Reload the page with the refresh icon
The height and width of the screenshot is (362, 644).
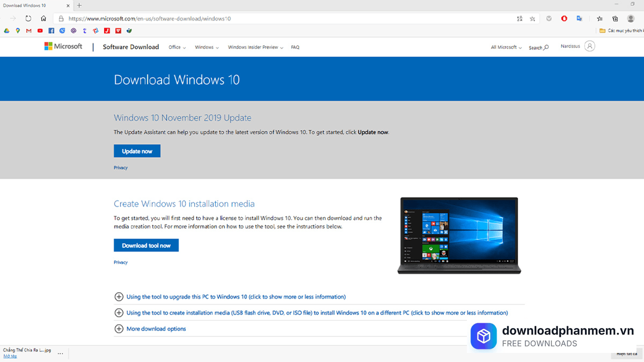(28, 18)
